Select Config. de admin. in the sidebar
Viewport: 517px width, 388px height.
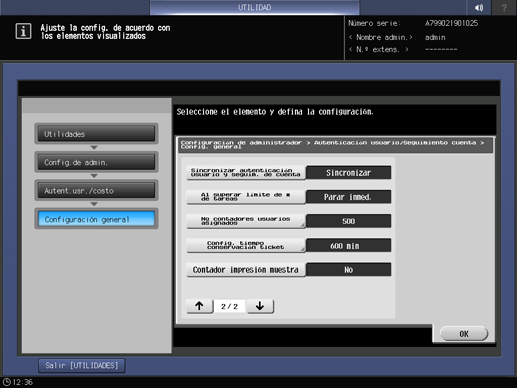tap(96, 162)
